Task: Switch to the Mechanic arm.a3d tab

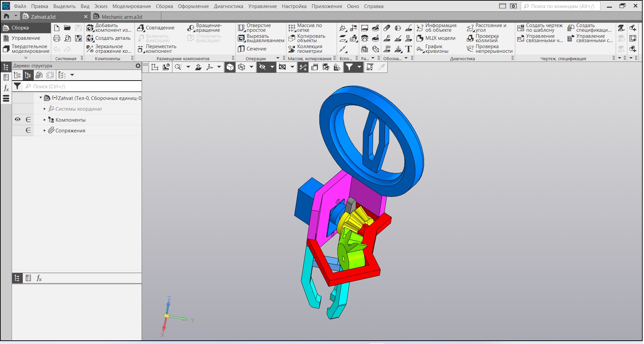Action: tap(122, 17)
